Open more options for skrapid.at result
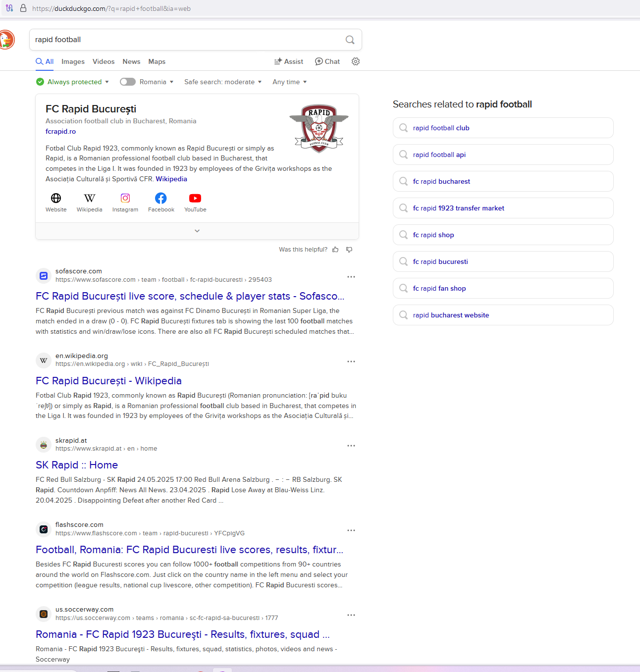Screen dimensions: 640x672 coord(351,446)
